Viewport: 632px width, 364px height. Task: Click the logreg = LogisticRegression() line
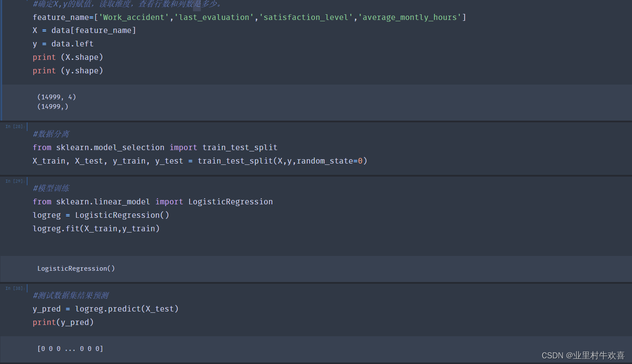click(x=101, y=215)
